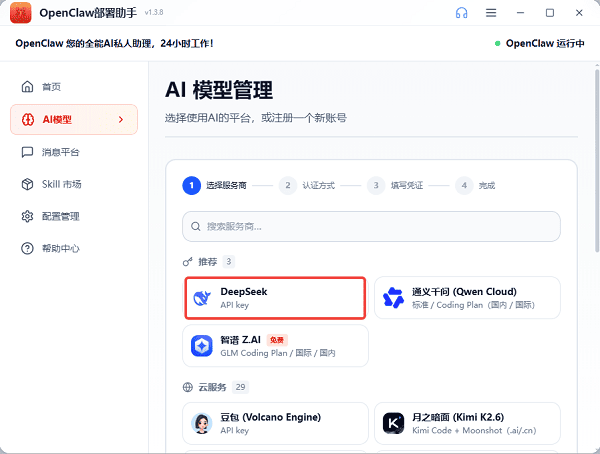Click step 1 选择服务商 circle
Screen dimensions: 600x454
192,186
